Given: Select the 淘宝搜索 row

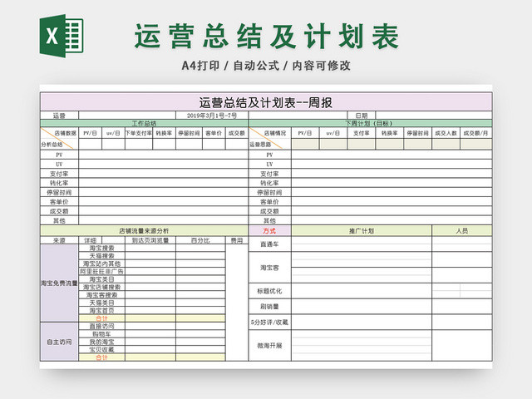Looking at the screenshot, I should [101, 249].
